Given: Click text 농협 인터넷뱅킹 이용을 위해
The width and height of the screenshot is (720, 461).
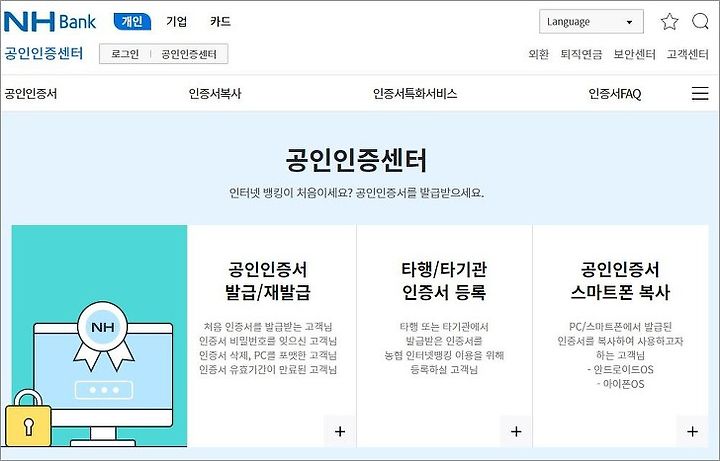Looking at the screenshot, I should (444, 355).
